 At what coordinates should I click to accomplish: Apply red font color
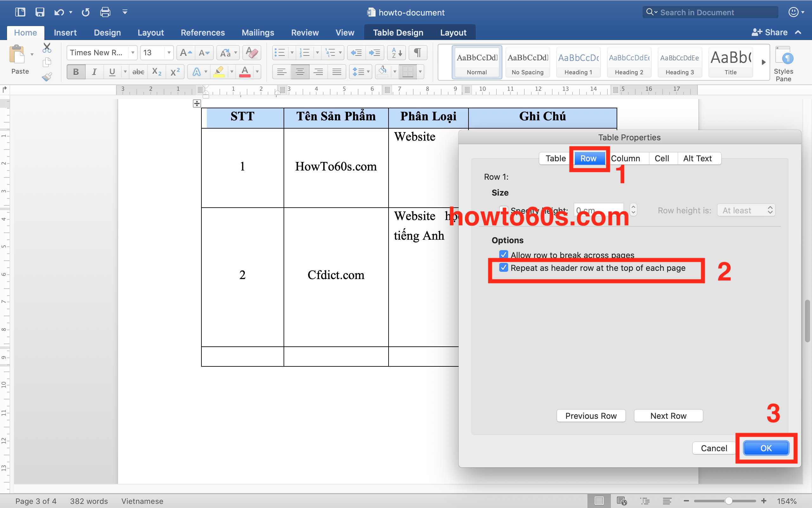click(x=245, y=71)
